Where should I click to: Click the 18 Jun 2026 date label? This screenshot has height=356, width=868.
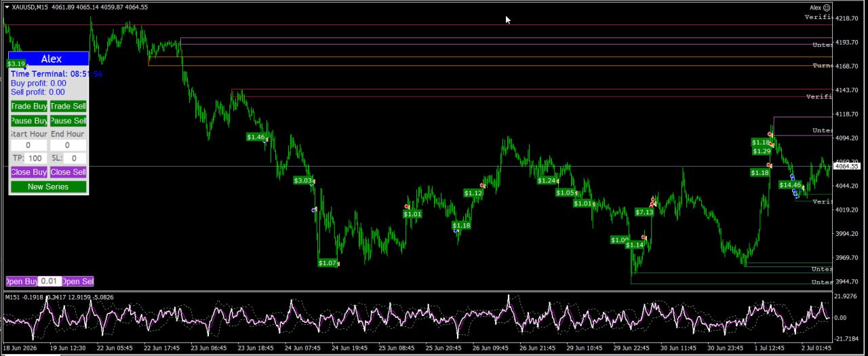click(21, 348)
